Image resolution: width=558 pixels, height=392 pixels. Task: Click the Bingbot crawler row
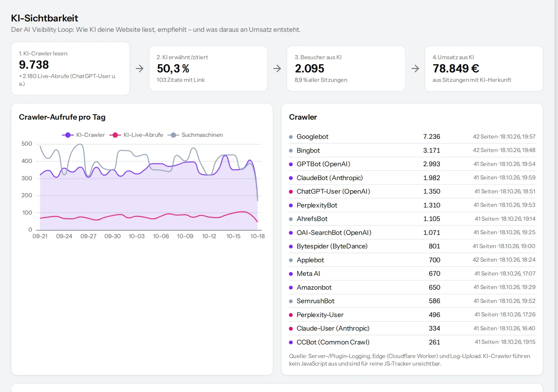click(412, 150)
